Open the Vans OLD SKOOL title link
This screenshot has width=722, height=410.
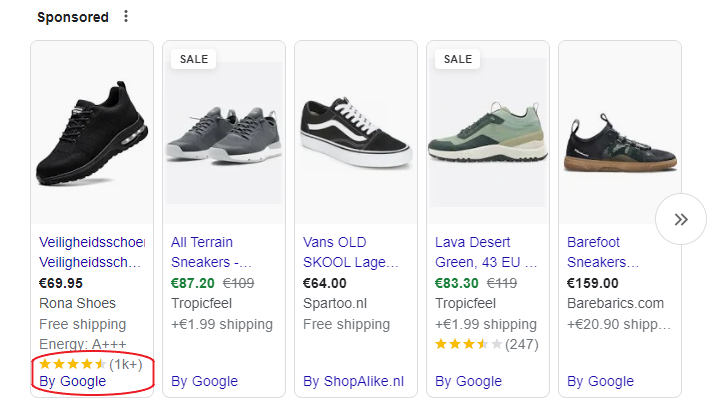pyautogui.click(x=348, y=252)
